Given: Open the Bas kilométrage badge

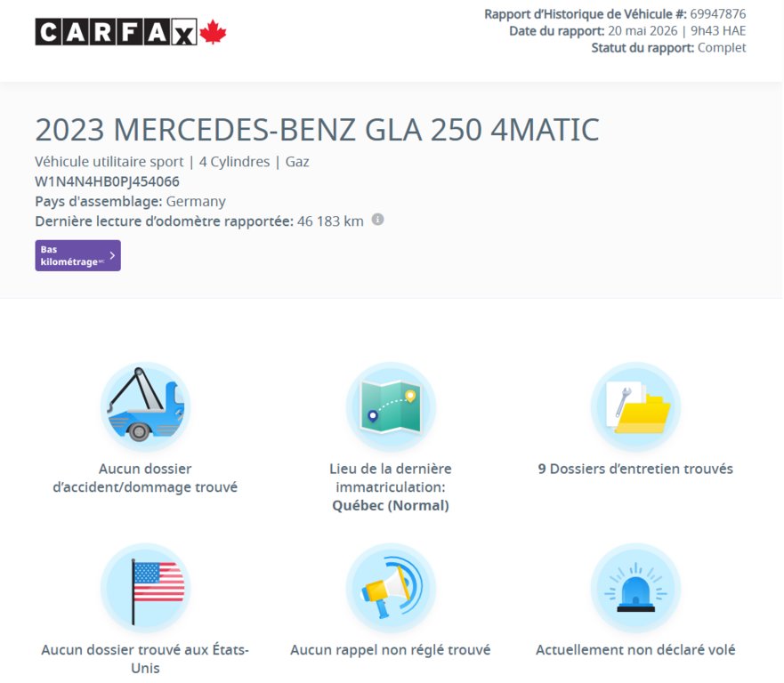Looking at the screenshot, I should (78, 255).
